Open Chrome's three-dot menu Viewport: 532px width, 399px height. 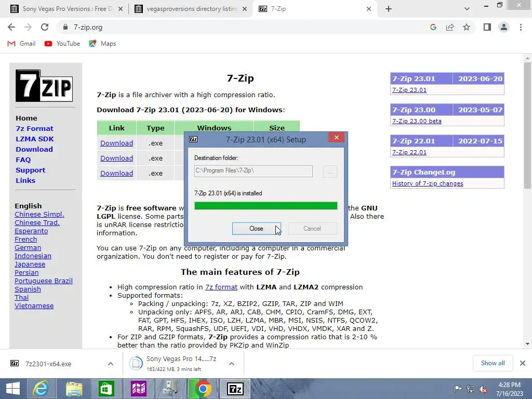tap(521, 27)
